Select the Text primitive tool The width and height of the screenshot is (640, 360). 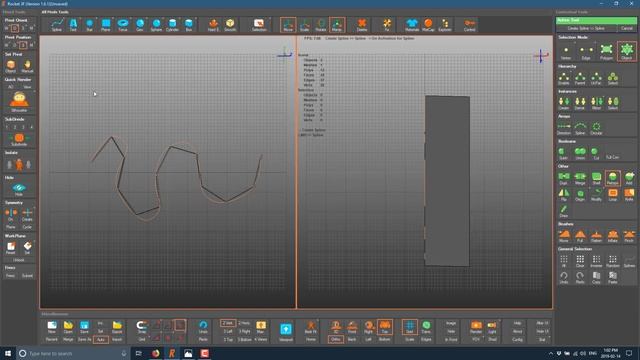73,24
